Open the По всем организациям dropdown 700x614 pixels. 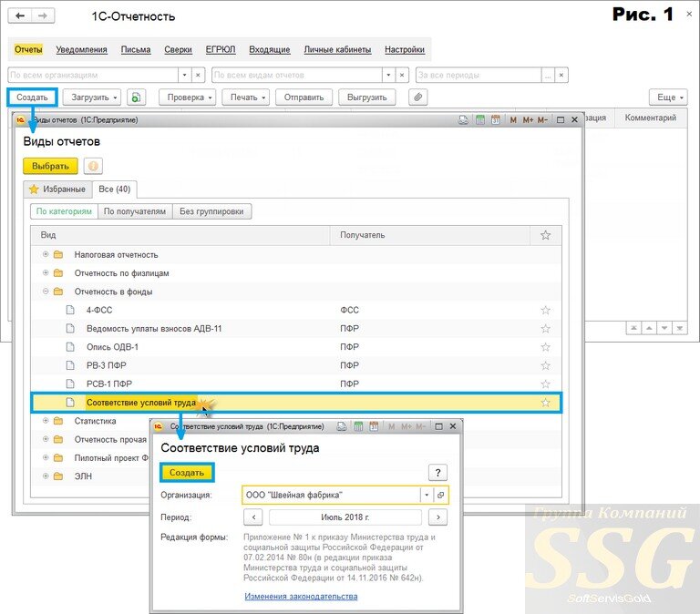(184, 75)
